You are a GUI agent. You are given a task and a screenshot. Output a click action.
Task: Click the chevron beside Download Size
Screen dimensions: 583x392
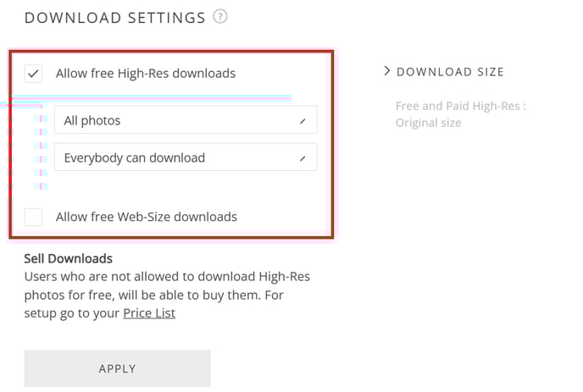tap(387, 71)
